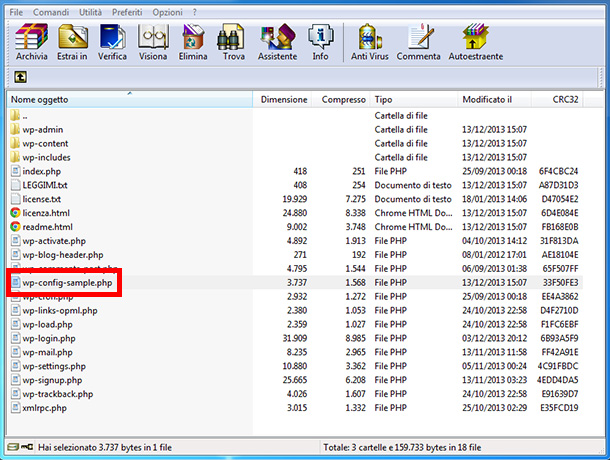Select the wp-mail.php file name

[x=47, y=352]
